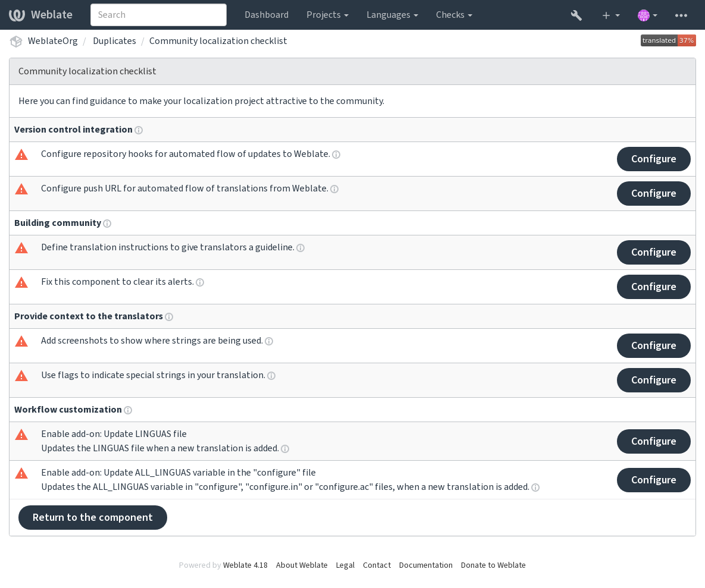Click warning triangle for Use flags row
Image resolution: width=705 pixels, height=588 pixels.
[21, 376]
